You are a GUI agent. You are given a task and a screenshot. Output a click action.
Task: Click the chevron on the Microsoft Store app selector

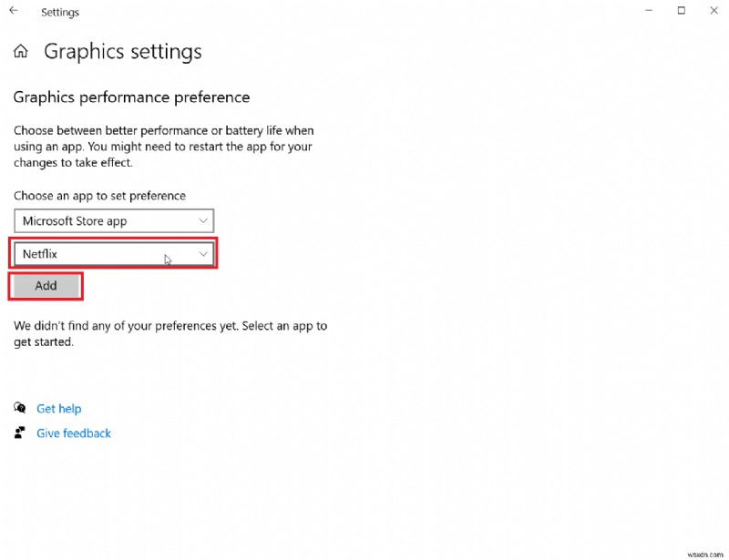click(x=203, y=220)
